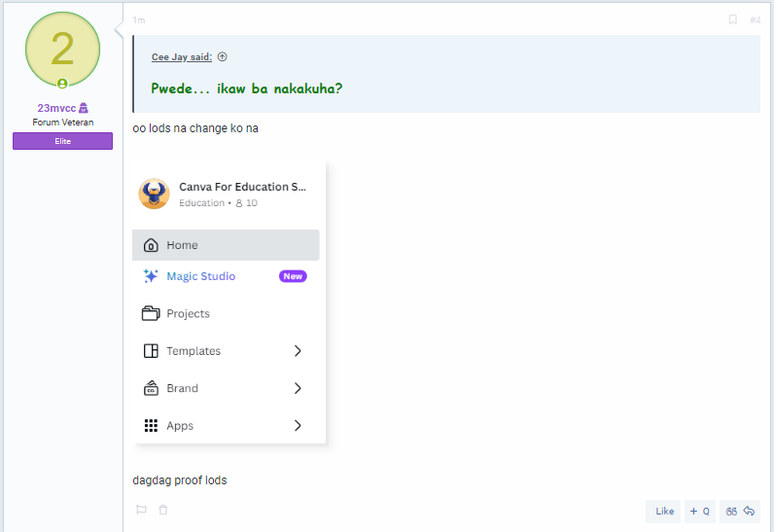Screen dimensions: 774x532
Task: Click the Like button
Action: pos(663,512)
